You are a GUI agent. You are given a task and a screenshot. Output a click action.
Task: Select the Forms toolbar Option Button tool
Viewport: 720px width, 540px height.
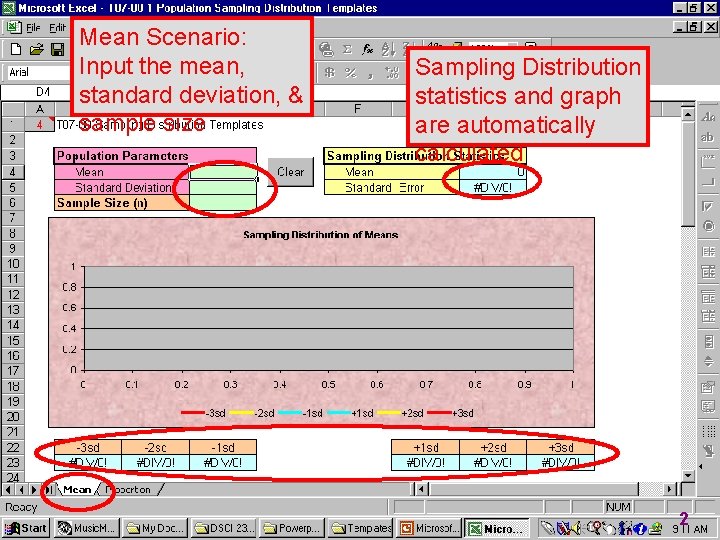(x=708, y=226)
